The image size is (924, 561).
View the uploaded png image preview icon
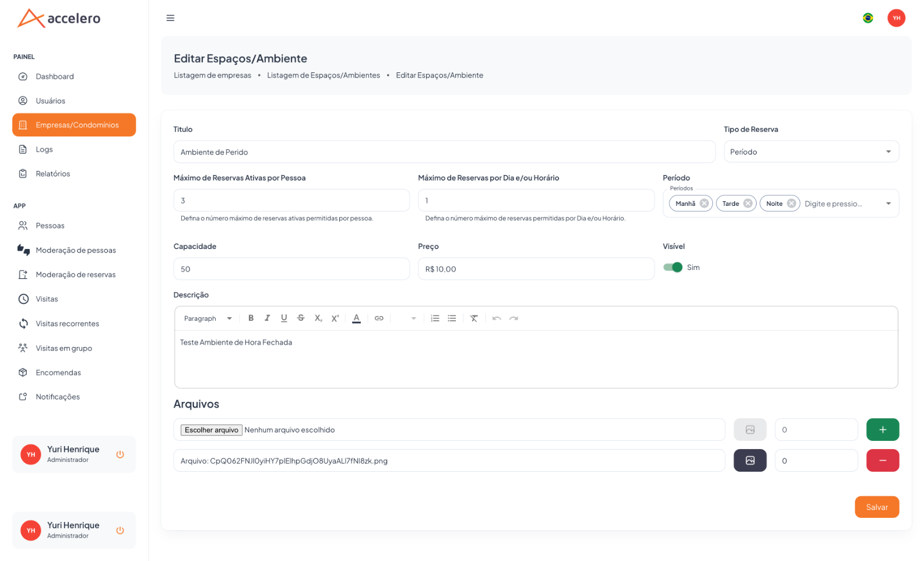click(x=750, y=461)
